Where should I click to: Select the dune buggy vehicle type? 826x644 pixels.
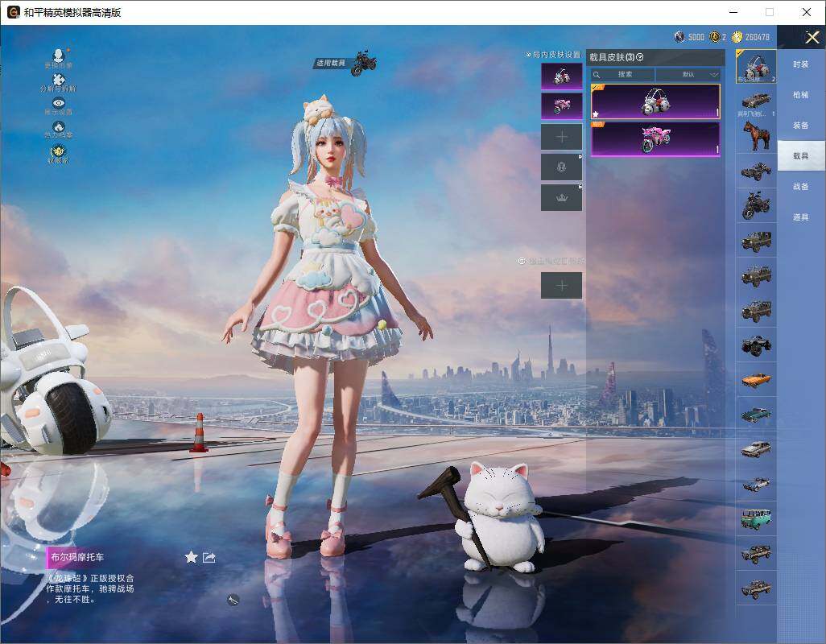756,171
